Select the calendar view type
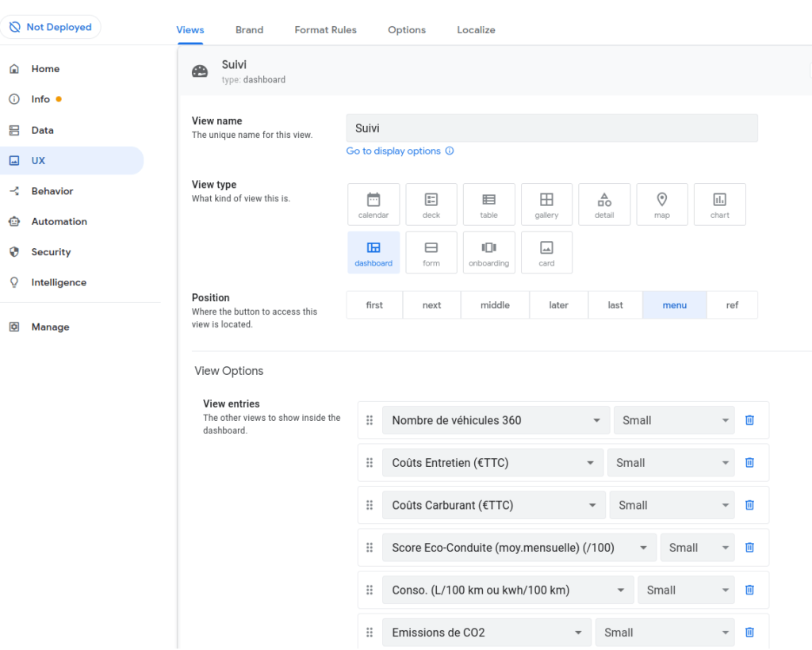The image size is (812, 650). point(373,205)
